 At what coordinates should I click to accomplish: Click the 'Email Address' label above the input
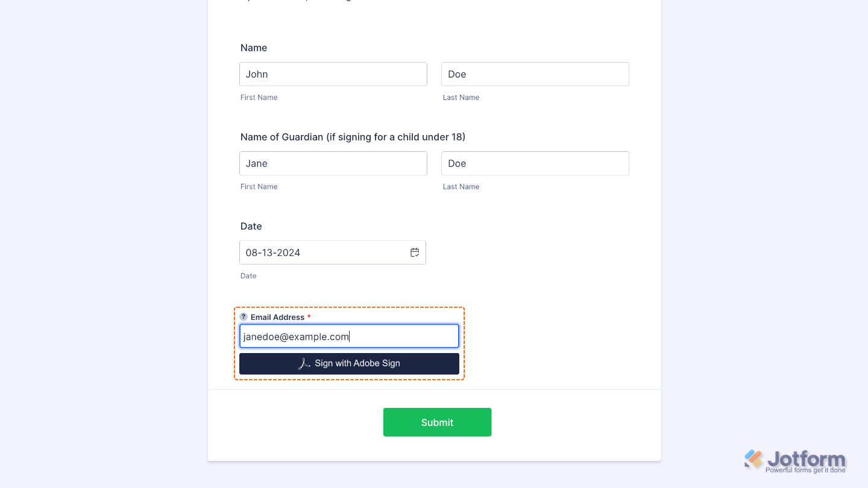tap(278, 317)
